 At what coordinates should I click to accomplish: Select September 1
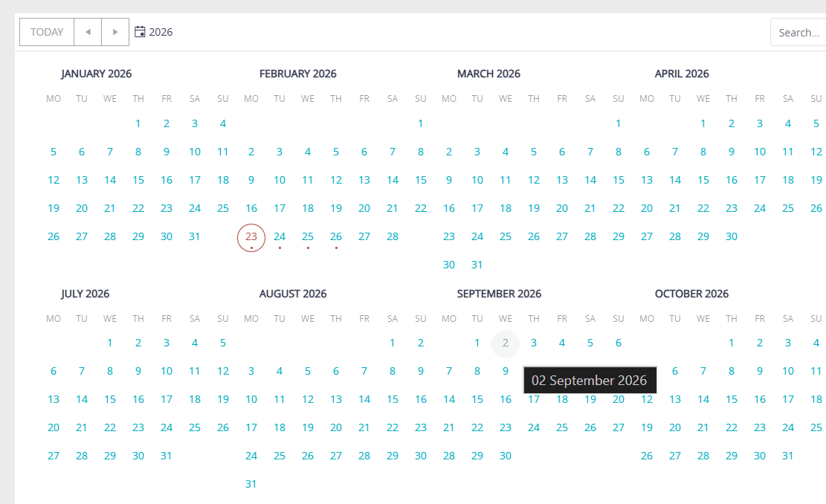(x=477, y=343)
